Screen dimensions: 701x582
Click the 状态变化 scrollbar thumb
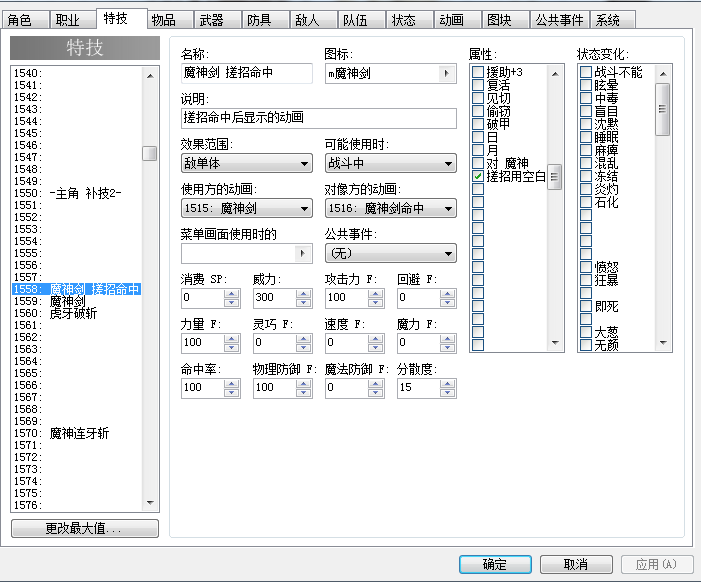point(663,109)
